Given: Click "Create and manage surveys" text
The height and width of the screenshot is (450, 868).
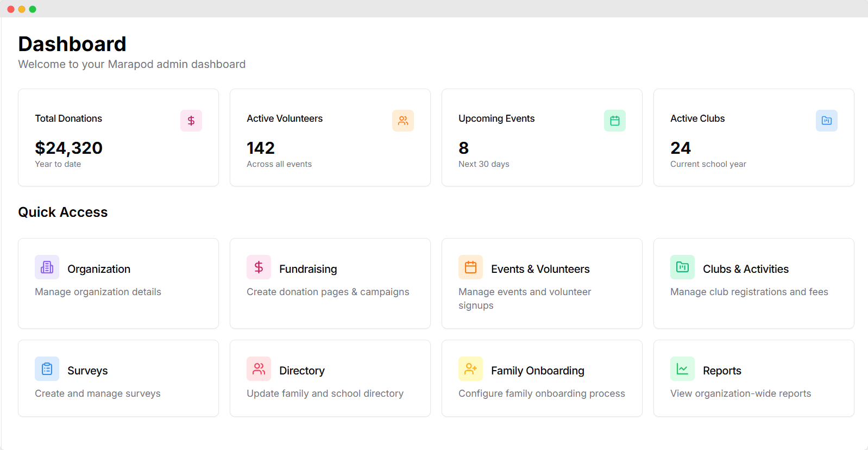Looking at the screenshot, I should [98, 393].
